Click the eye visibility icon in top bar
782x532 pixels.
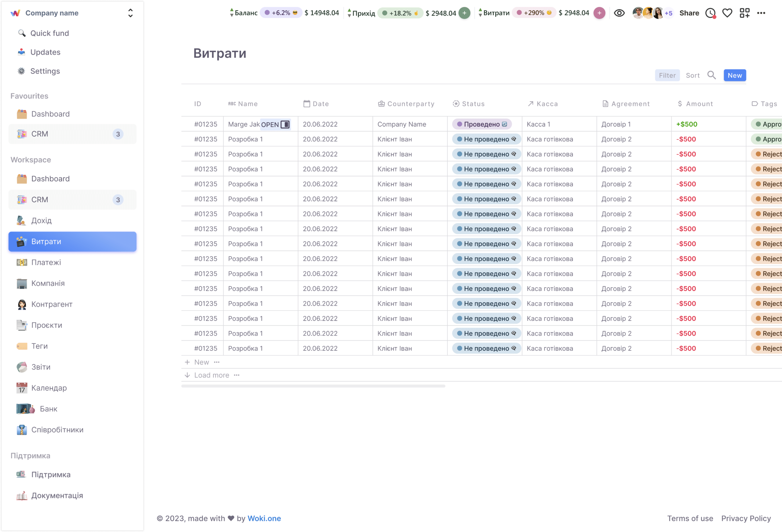(x=619, y=13)
